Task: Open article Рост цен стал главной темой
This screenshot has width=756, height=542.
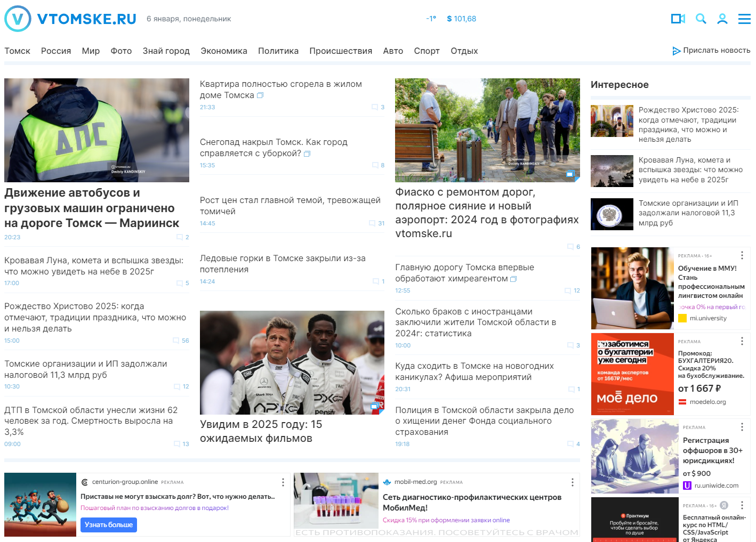Action: (290, 206)
